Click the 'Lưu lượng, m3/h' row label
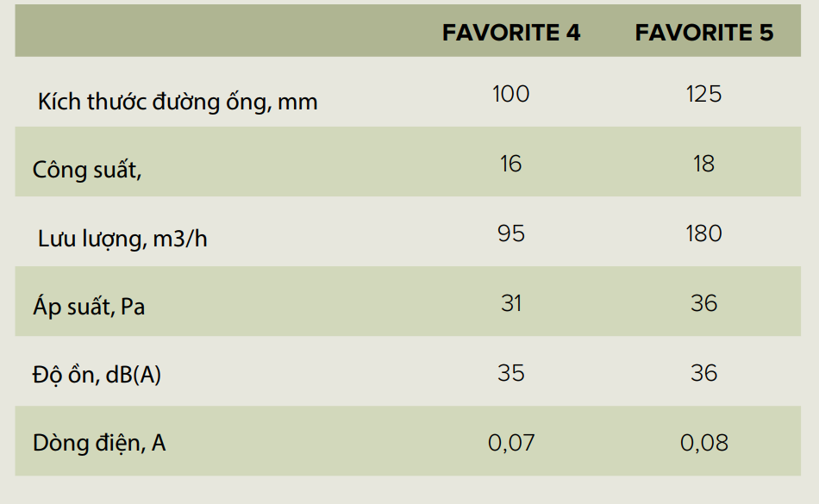Viewport: 819px width, 504px height. click(122, 239)
